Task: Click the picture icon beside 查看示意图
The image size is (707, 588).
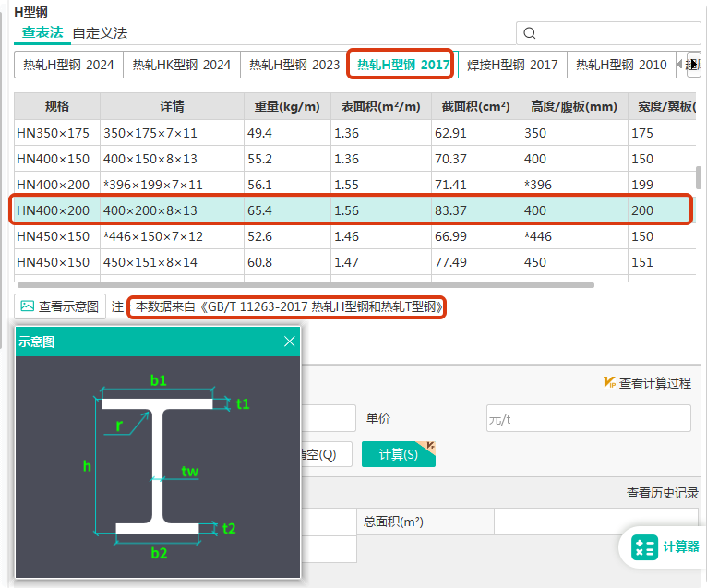Action: tap(27, 306)
